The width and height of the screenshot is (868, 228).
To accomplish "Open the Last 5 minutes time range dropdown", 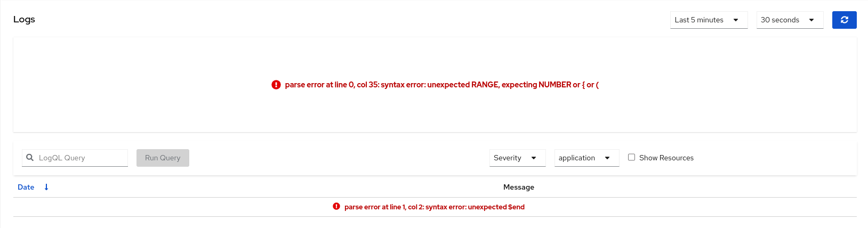I will [x=709, y=20].
